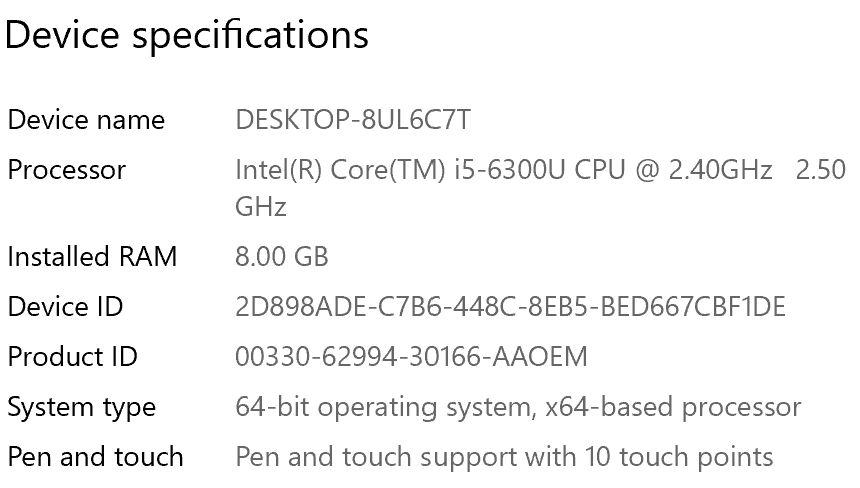This screenshot has height=488, width=860.
Task: Select the Device ID value starting with 2D898ADE
Action: pyautogui.click(x=510, y=307)
